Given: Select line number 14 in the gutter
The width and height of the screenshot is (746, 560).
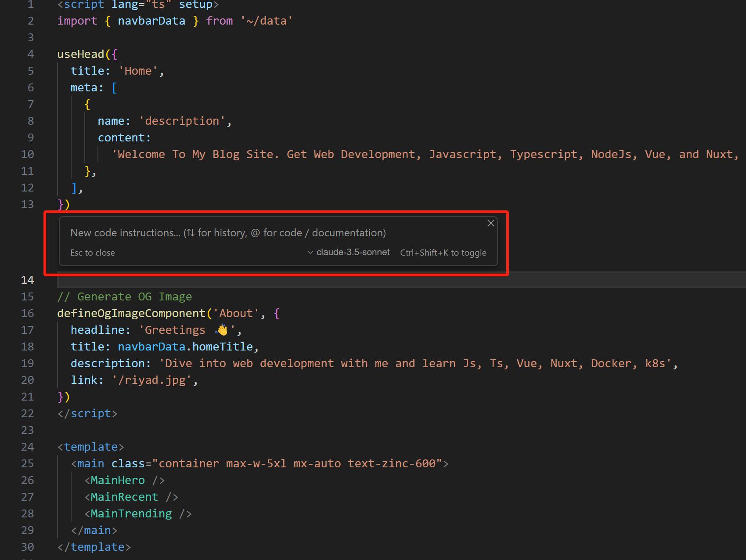Looking at the screenshot, I should 27,280.
